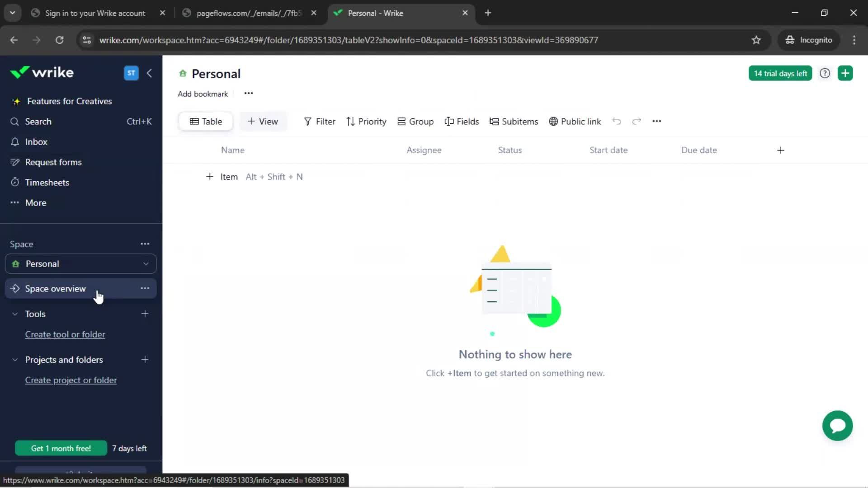The image size is (868, 488).
Task: Open Subitems options
Action: coord(514,122)
